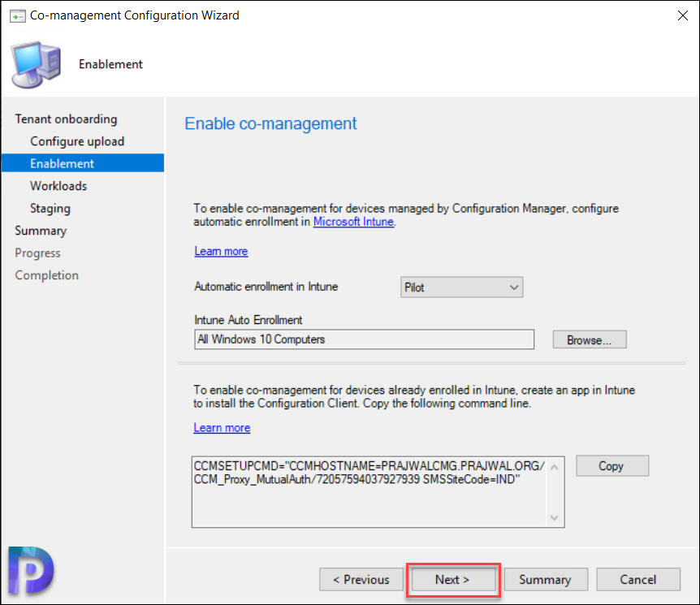This screenshot has height=605, width=700.
Task: Open the Workloads step
Action: (58, 186)
